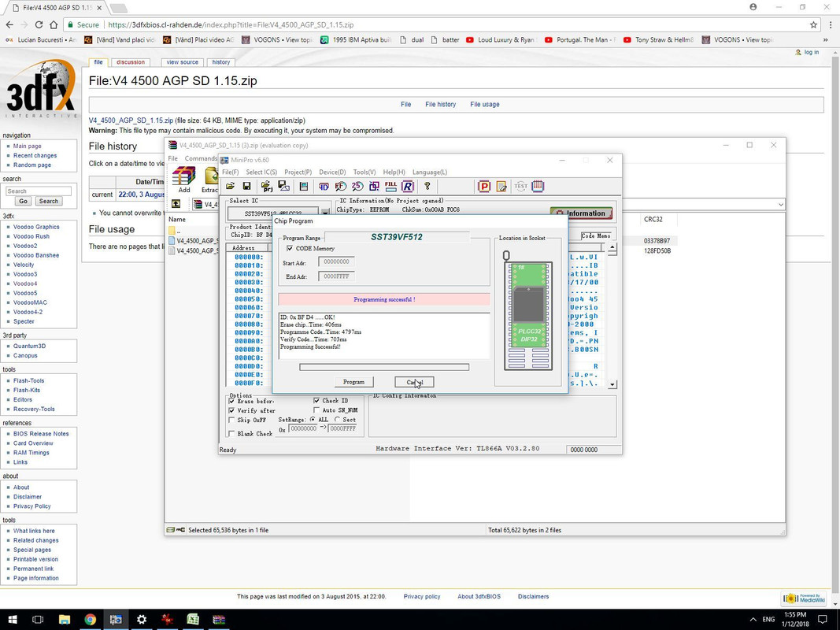Image resolution: width=840 pixels, height=630 pixels.
Task: Open the Project(P) menu
Action: point(298,172)
